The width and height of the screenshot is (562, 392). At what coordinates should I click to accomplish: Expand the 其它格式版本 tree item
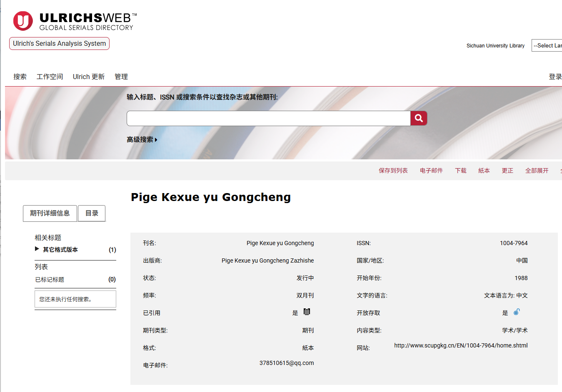[x=37, y=249]
